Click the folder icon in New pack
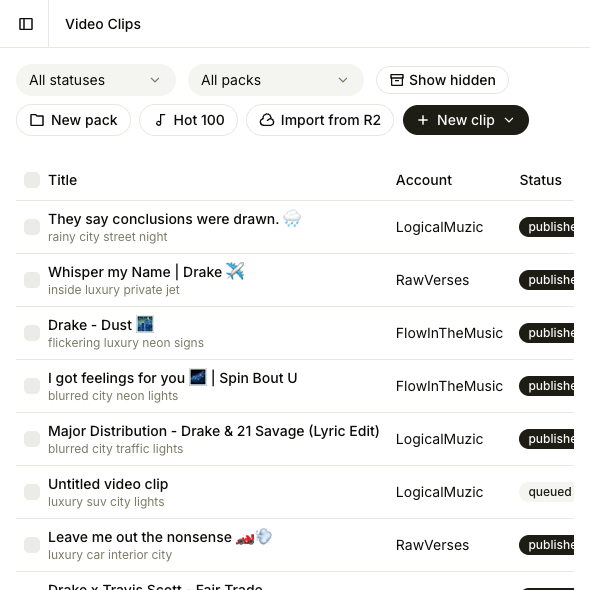Viewport: 590px width, 590px height. coord(37,120)
